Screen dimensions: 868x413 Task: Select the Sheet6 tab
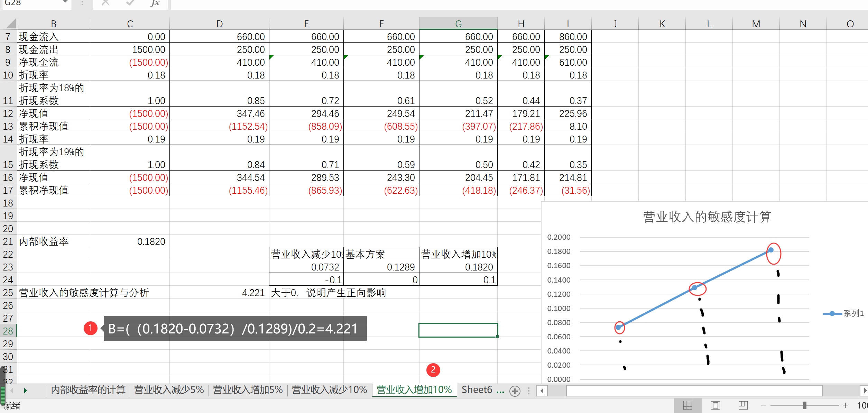coord(477,390)
